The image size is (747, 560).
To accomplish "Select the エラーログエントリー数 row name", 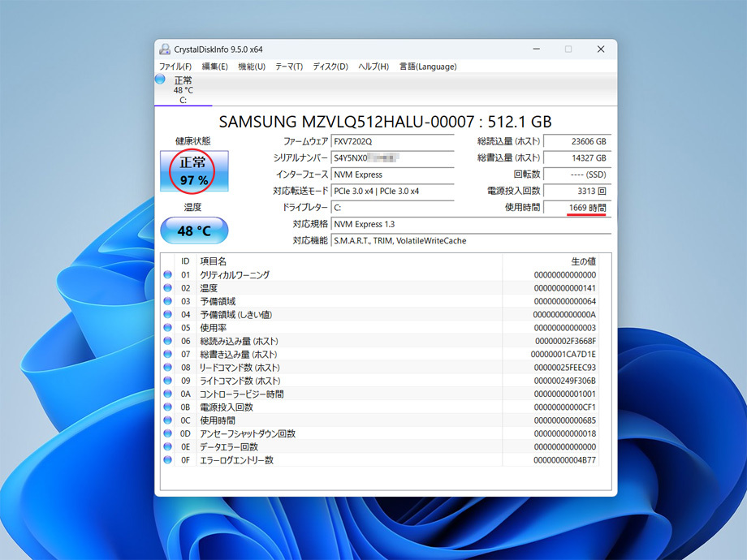I will (237, 460).
